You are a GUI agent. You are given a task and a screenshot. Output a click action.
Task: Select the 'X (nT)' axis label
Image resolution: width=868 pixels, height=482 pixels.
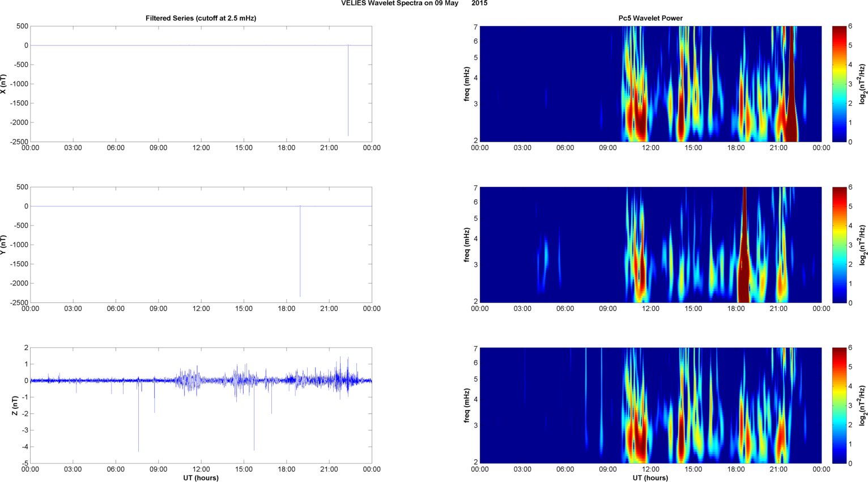[x=3, y=84]
